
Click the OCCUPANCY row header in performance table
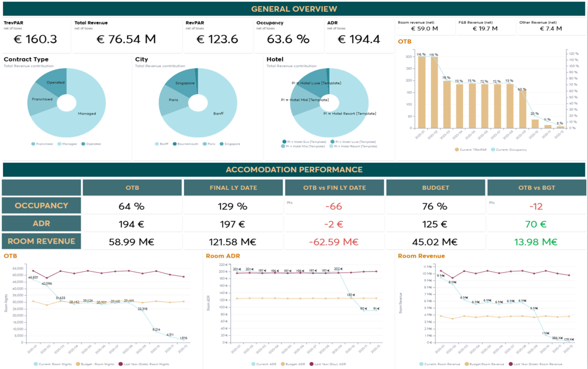(41, 205)
